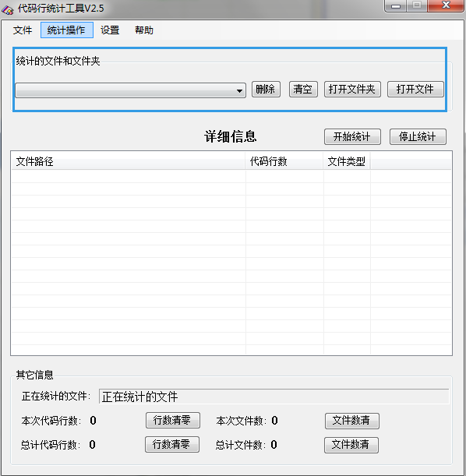Click the app icon in title bar

7,9
